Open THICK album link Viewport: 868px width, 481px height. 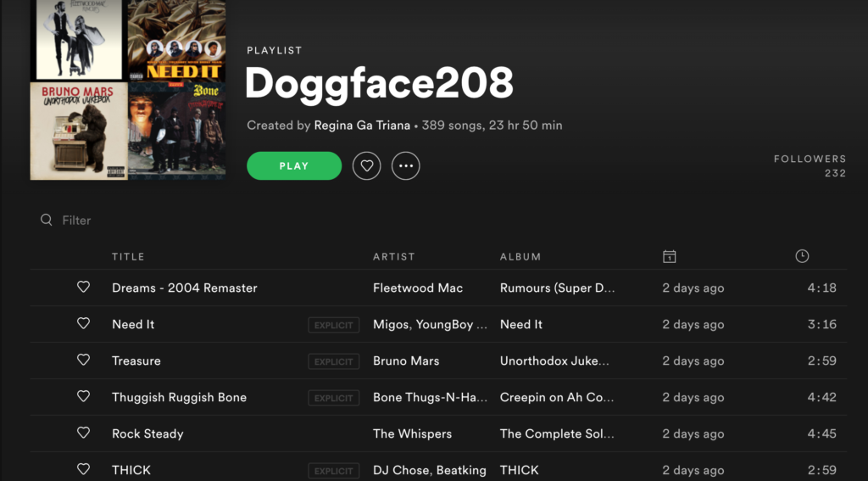pyautogui.click(x=520, y=471)
